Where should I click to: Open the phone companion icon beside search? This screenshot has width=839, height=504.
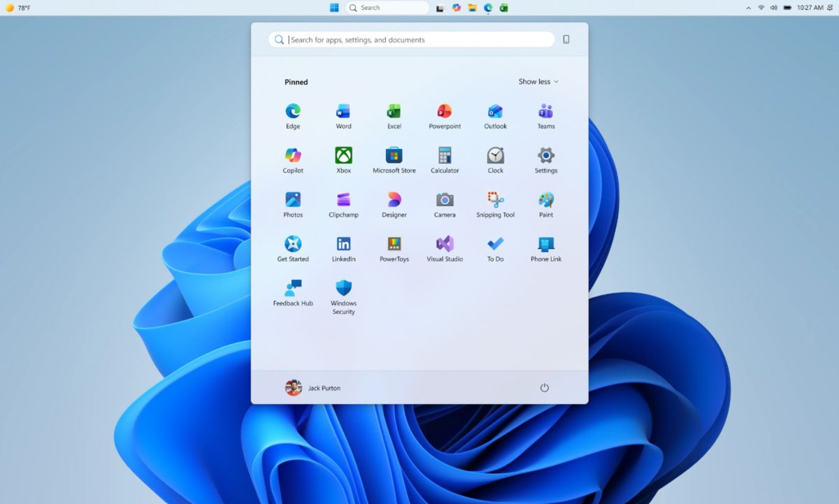566,40
